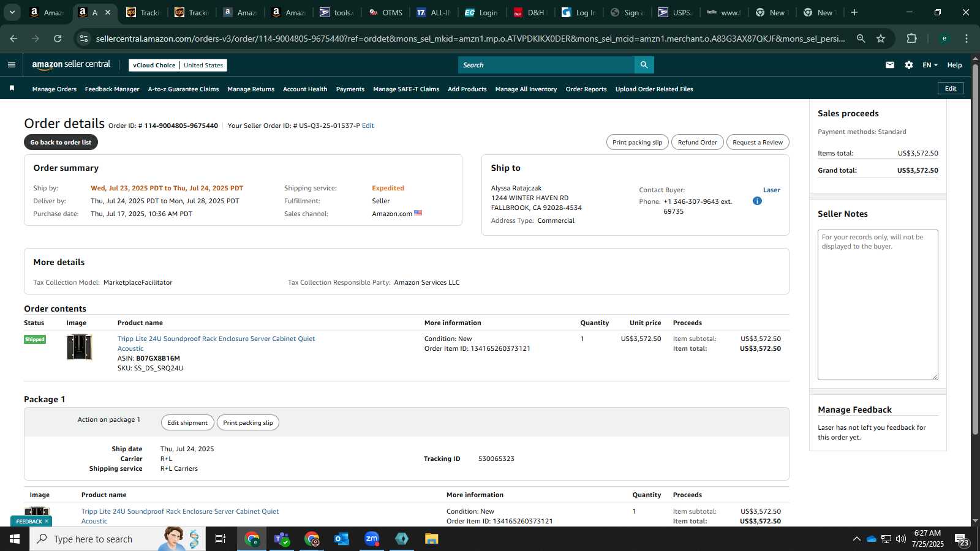Click the Edit nav bar button

[x=951, y=88]
